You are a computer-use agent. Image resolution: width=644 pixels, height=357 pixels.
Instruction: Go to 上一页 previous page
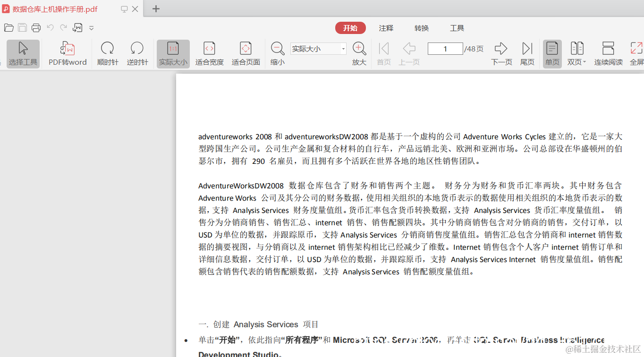[409, 54]
